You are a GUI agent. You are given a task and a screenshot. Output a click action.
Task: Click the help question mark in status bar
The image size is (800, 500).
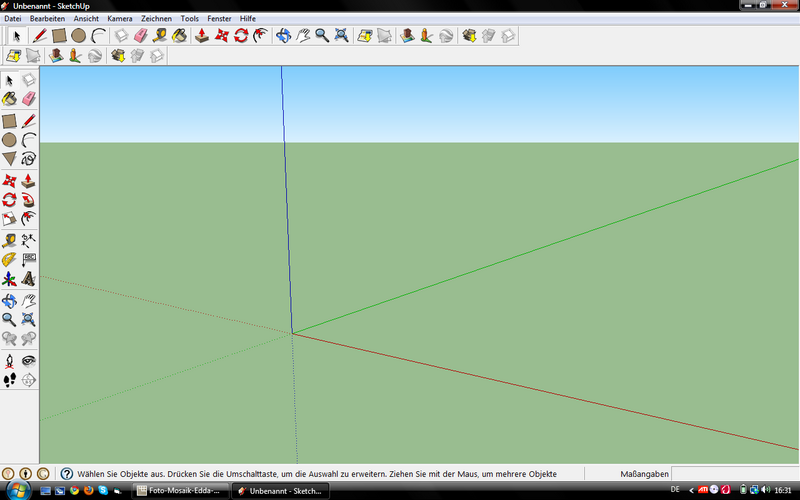(66, 473)
